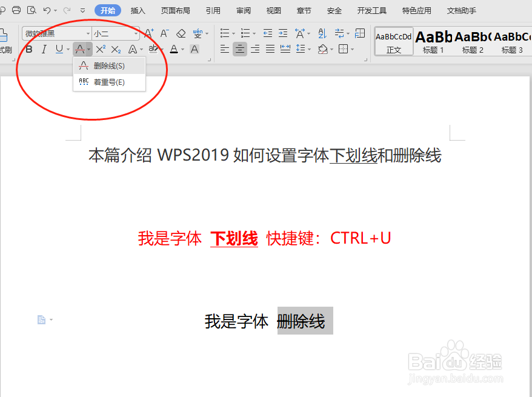Click the borders icon
Viewport: 532px width, 397px height.
(x=344, y=50)
